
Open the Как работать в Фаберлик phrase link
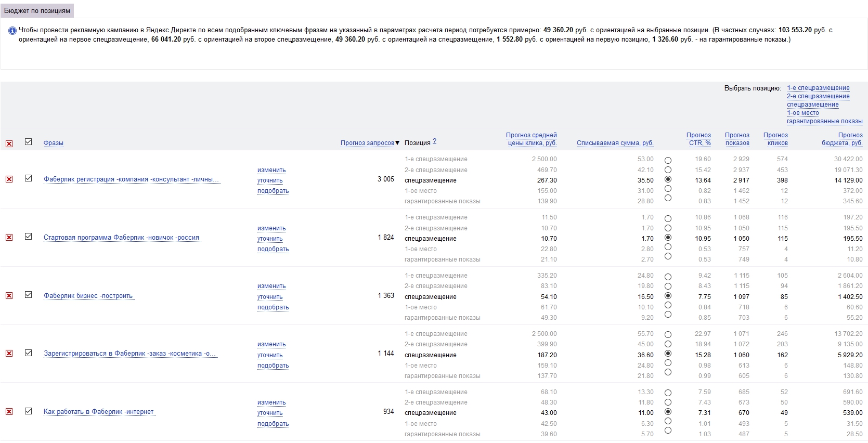coord(99,412)
